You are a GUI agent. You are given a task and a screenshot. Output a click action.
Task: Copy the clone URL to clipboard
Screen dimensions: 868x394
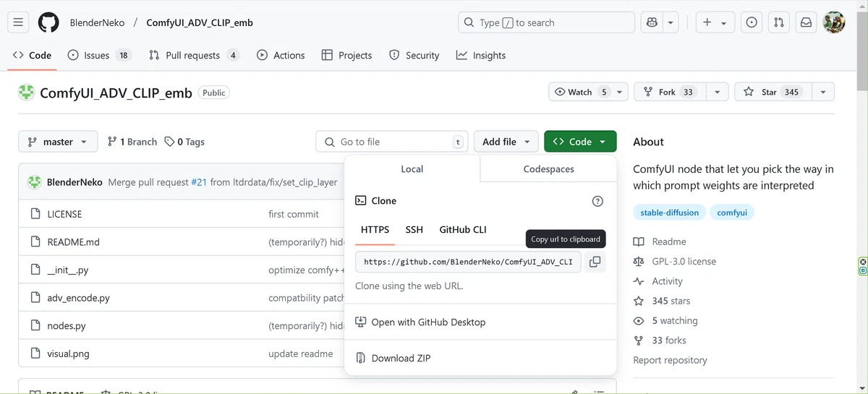point(595,262)
